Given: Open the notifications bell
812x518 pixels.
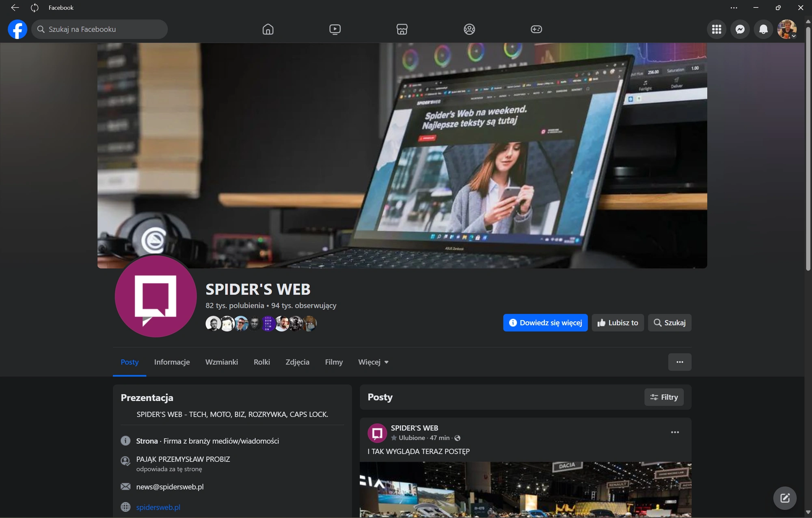Looking at the screenshot, I should pos(763,29).
